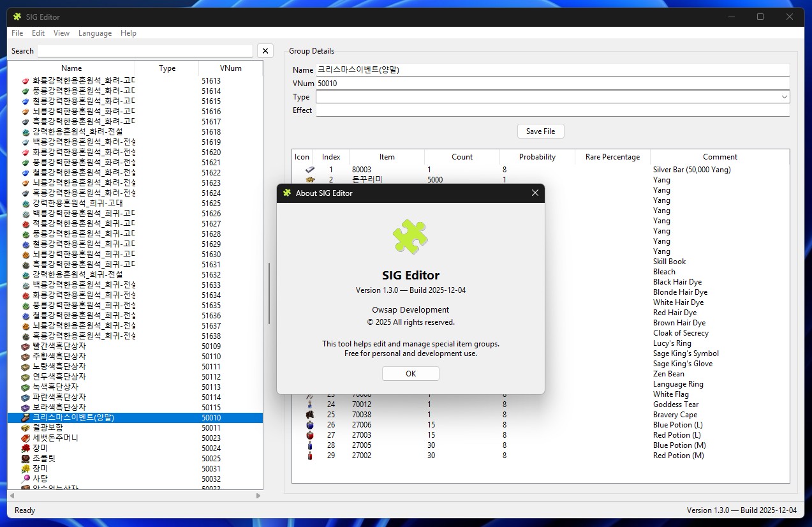812x527 pixels.
Task: Select the "크리스마스이벤트(양말)" row in the list
Action: coord(135,418)
